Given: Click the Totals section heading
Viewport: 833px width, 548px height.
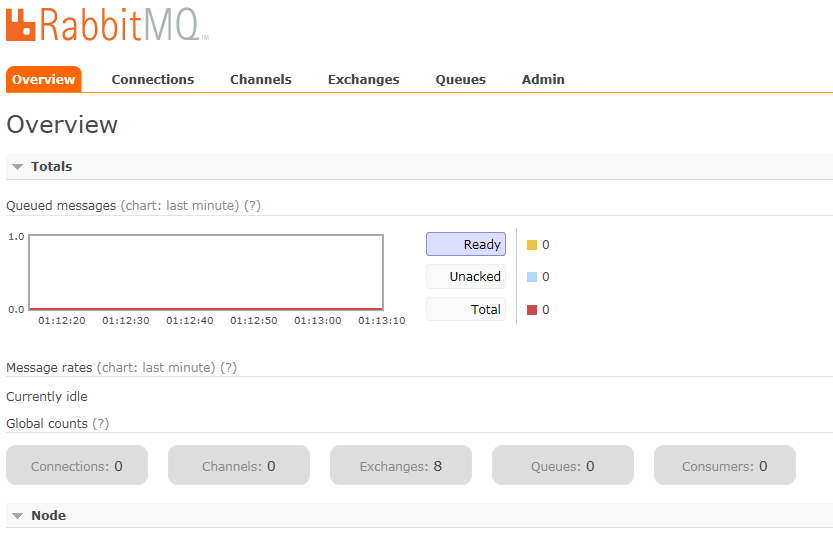Looking at the screenshot, I should [x=52, y=167].
